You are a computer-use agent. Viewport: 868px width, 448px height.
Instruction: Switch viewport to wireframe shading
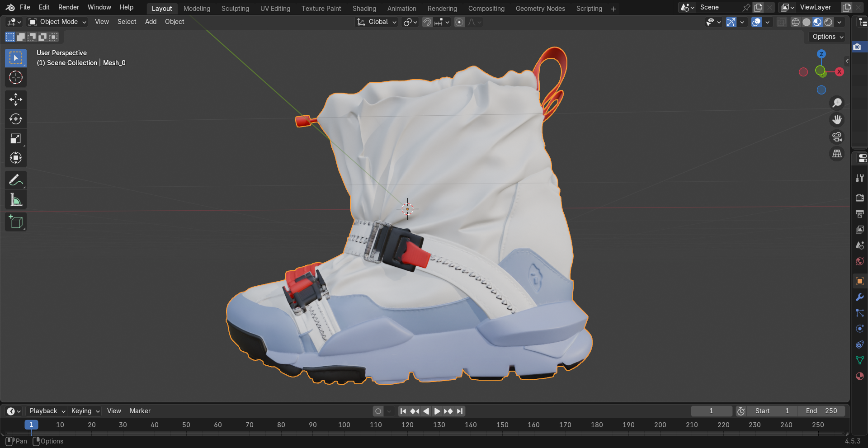pos(795,22)
